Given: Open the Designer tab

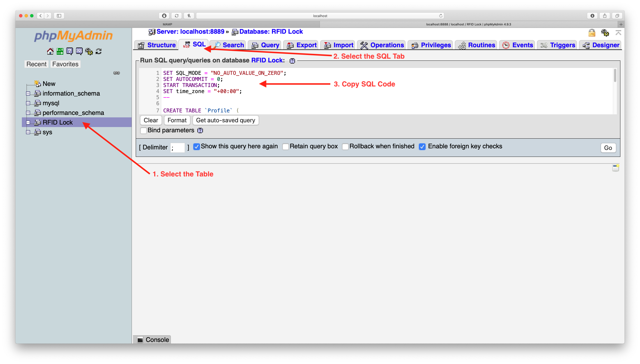Looking at the screenshot, I should pos(601,45).
